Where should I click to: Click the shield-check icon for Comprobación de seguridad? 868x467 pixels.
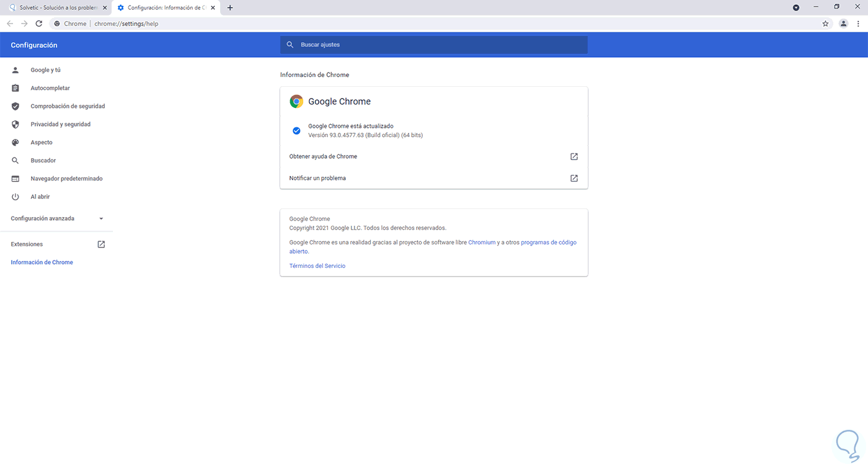coord(15,106)
